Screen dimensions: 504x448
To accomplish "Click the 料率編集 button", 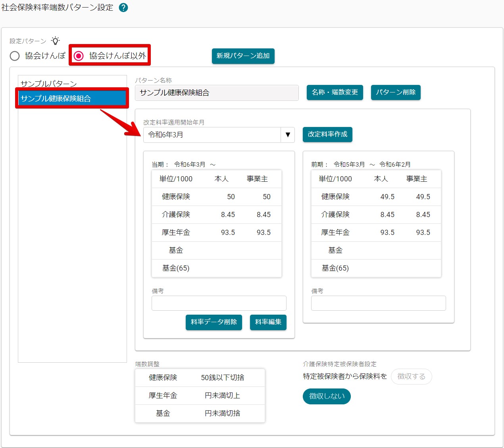I will (x=268, y=322).
